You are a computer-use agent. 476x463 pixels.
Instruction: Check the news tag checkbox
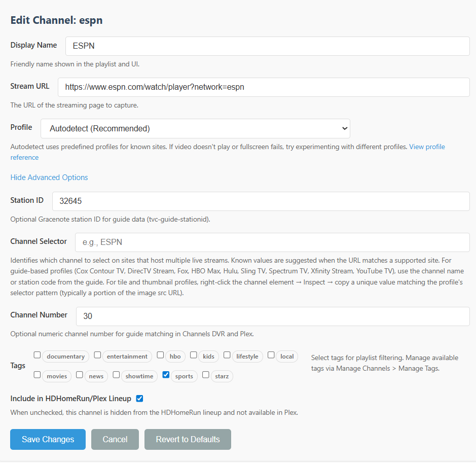(80, 375)
